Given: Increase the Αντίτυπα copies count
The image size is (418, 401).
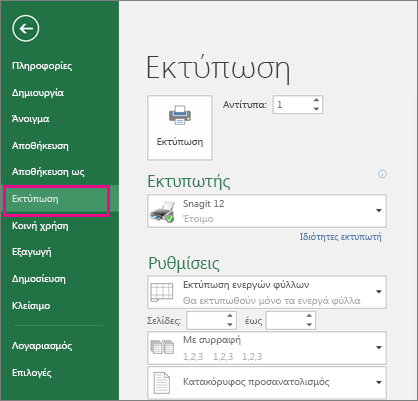Looking at the screenshot, I should coord(316,100).
